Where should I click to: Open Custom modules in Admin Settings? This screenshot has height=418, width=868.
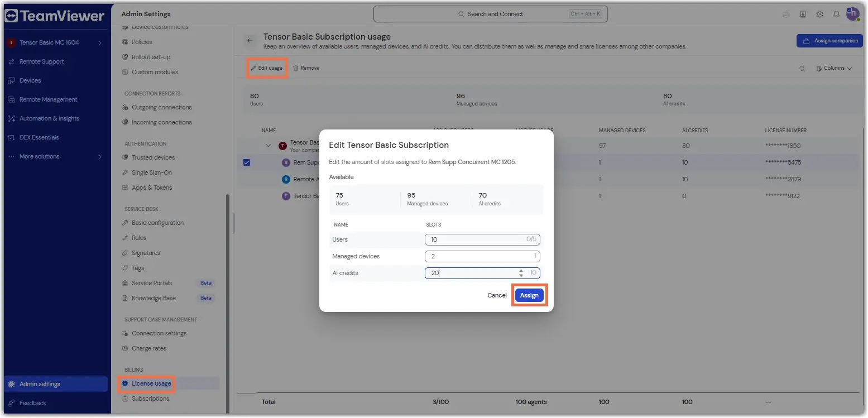[155, 72]
